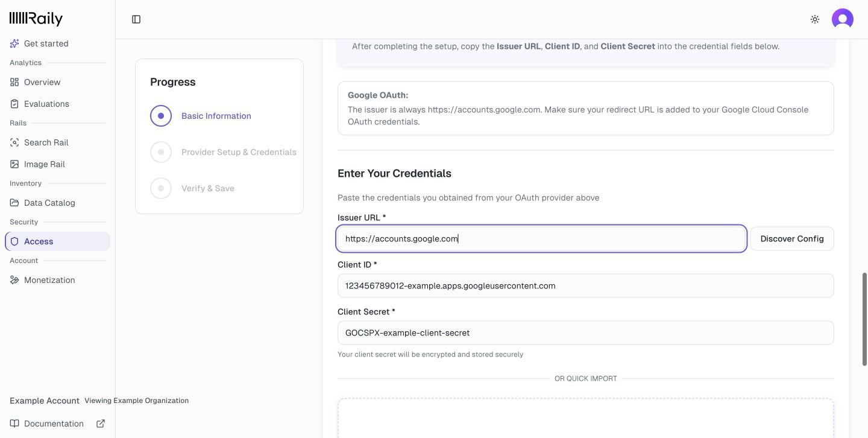The image size is (868, 438).
Task: Open the Data Catalog
Action: 57,203
